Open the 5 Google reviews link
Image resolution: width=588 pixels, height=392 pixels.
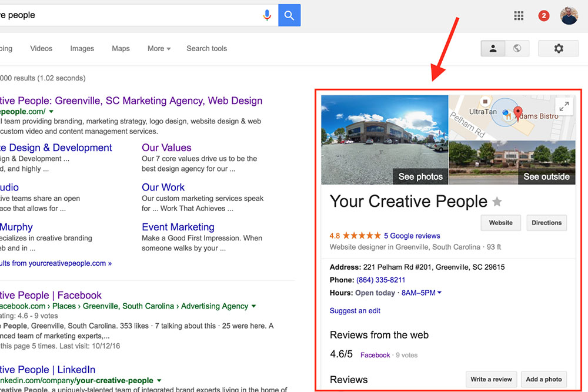[x=412, y=236]
